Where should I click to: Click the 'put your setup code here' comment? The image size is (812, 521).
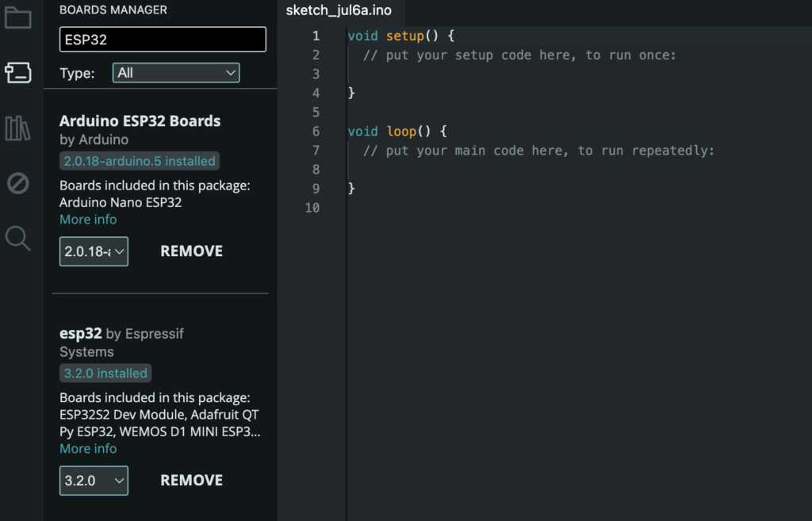(519, 55)
